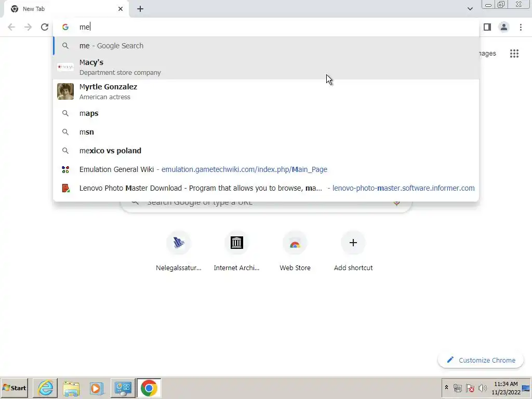Image resolution: width=532 pixels, height=399 pixels.
Task: Click the volume speaker tray icon
Action: click(482, 388)
